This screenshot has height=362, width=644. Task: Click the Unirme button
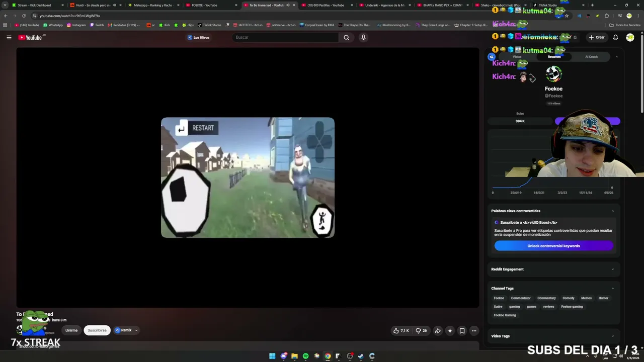[x=71, y=330]
